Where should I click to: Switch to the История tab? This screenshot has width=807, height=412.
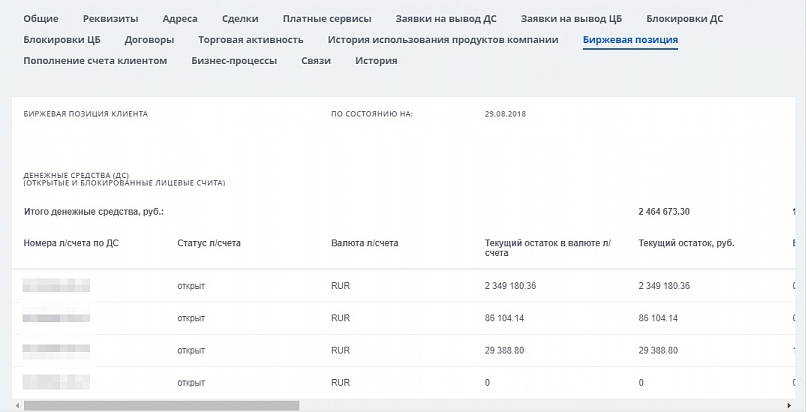[376, 61]
